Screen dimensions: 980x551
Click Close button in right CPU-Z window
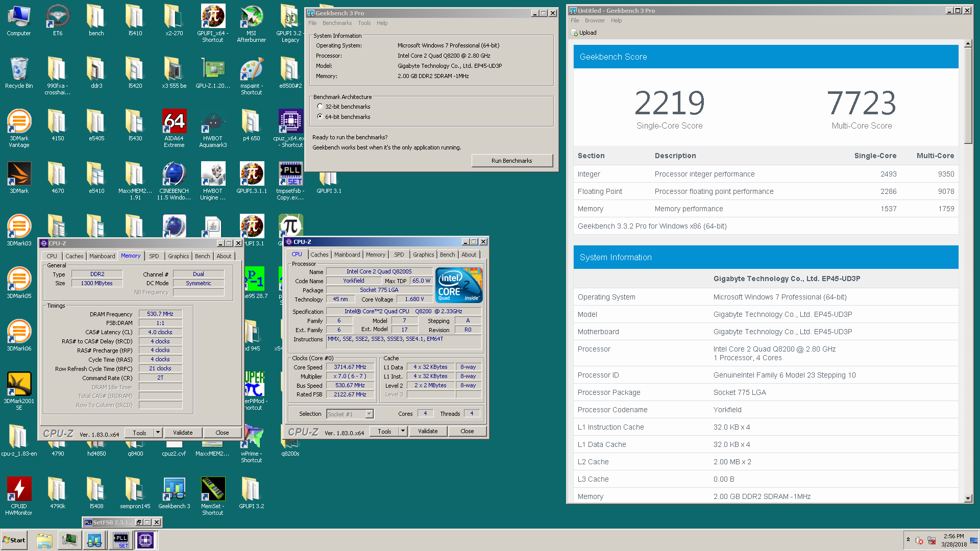click(467, 431)
